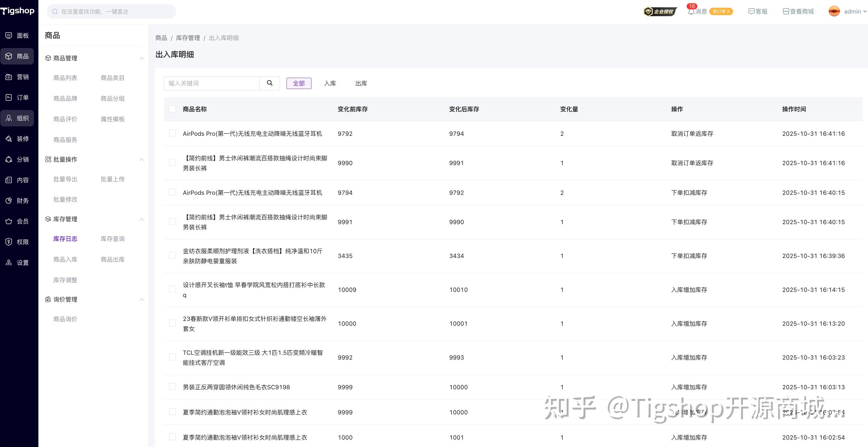Check the AirPods Pro first row checkbox
The image size is (868, 447).
coord(173,134)
